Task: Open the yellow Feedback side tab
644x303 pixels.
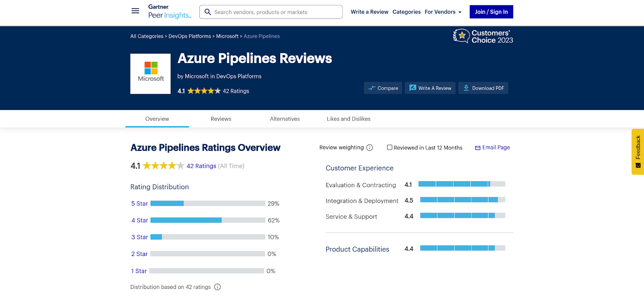Action: 638,151
